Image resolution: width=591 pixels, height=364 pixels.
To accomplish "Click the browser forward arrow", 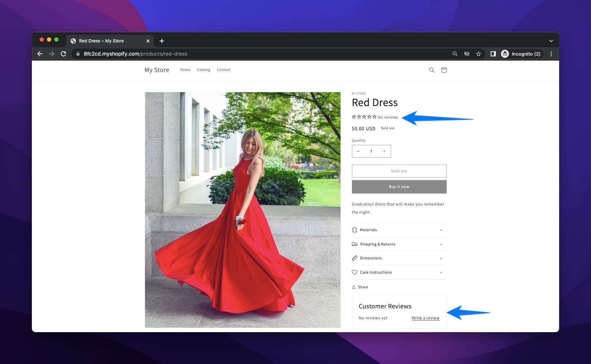I will (52, 54).
